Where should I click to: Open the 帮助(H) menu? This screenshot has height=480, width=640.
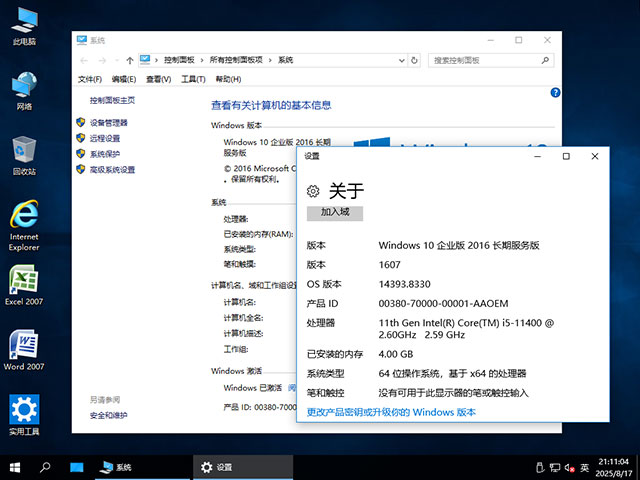228,79
